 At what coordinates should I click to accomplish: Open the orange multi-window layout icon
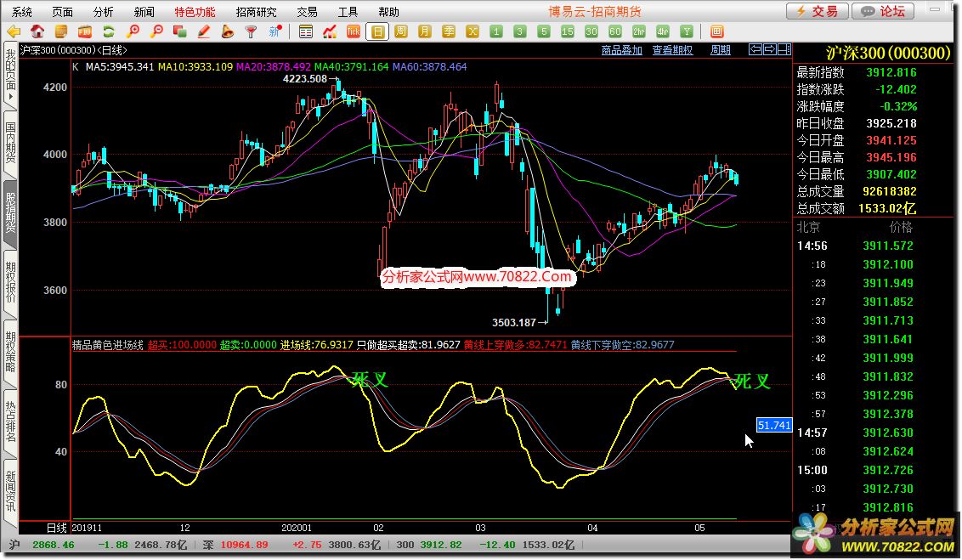(x=716, y=31)
